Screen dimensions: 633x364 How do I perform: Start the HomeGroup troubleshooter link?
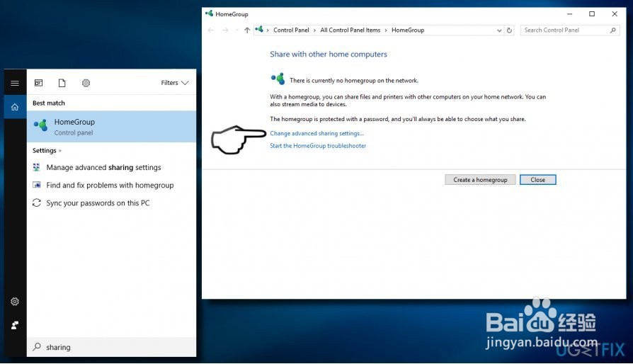click(x=318, y=146)
